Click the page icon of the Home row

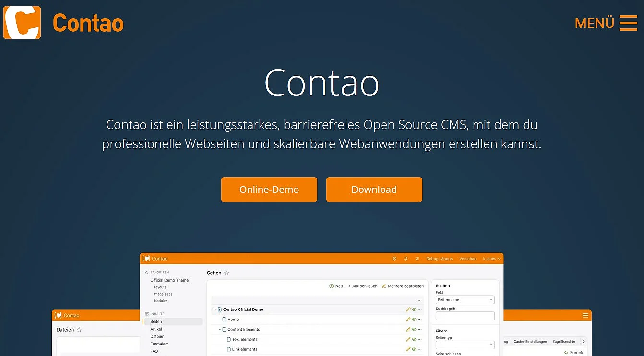click(x=224, y=320)
